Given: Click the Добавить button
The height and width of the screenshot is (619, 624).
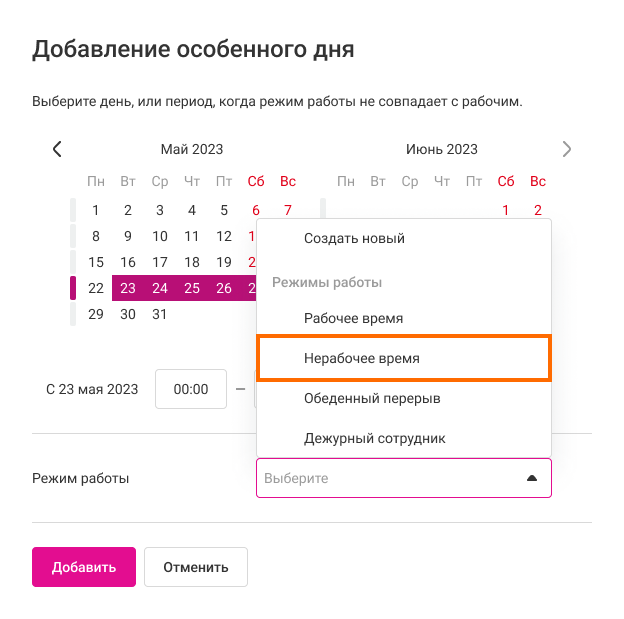Looking at the screenshot, I should pos(84,567).
